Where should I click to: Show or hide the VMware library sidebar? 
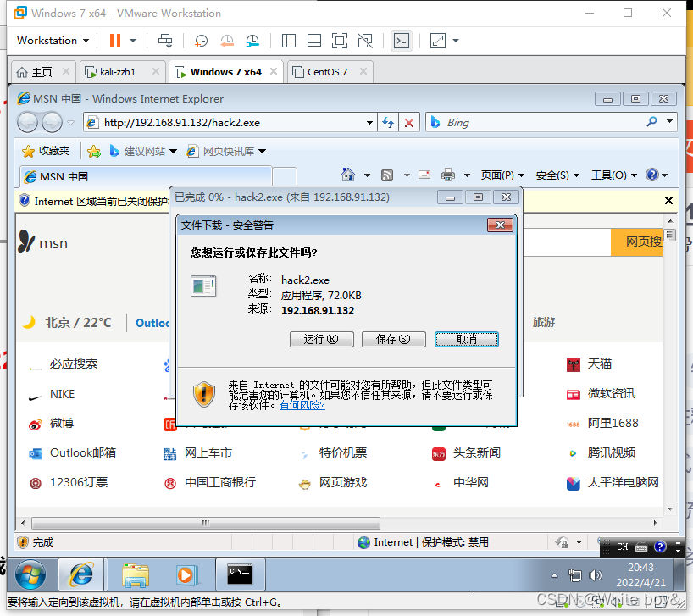289,41
